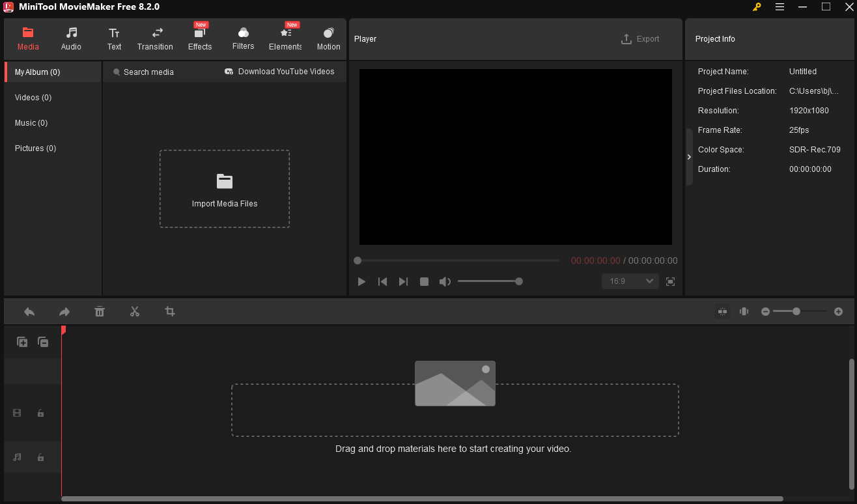Screen dimensions: 857x504
Task: Zoom out the timeline minus button
Action: click(766, 312)
